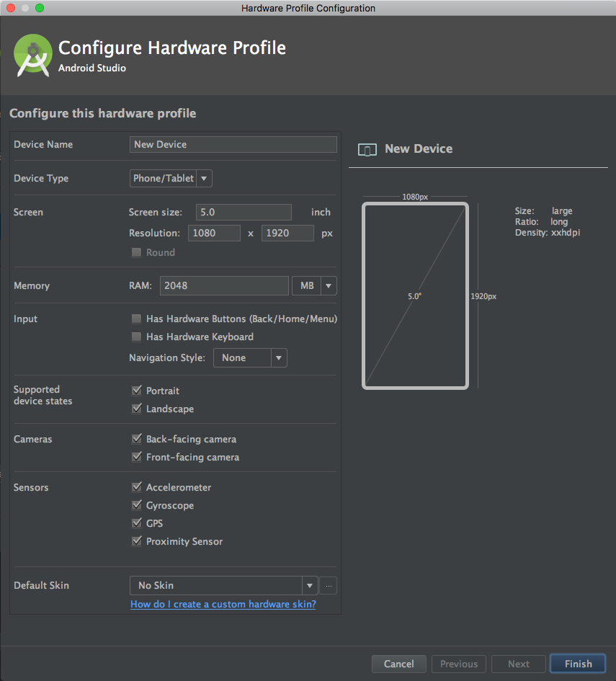This screenshot has height=681, width=616.
Task: Disable the Back-facing camera option
Action: click(136, 439)
